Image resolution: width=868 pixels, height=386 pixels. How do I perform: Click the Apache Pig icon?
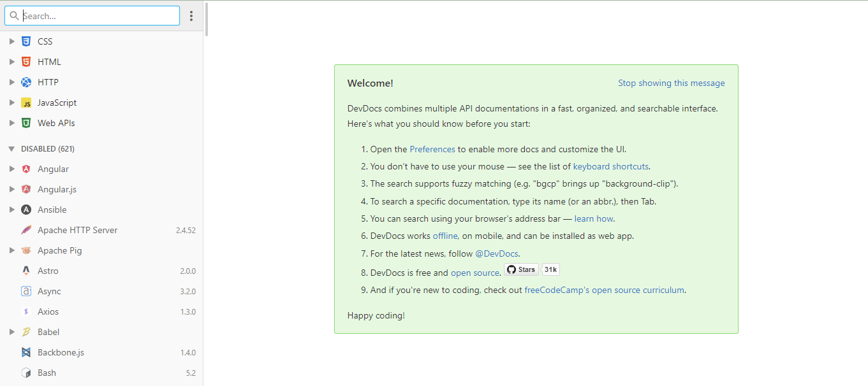click(26, 250)
